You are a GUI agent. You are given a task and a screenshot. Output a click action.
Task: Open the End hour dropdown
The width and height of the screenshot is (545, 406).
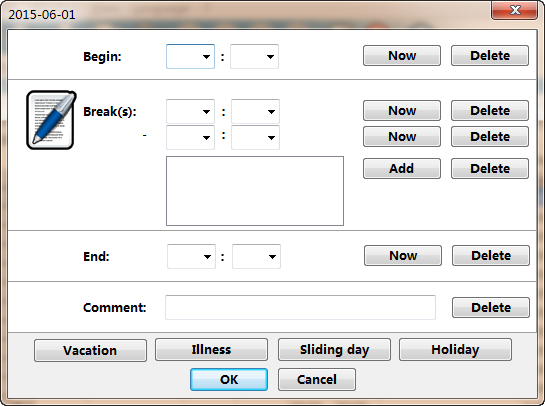pyautogui.click(x=192, y=257)
